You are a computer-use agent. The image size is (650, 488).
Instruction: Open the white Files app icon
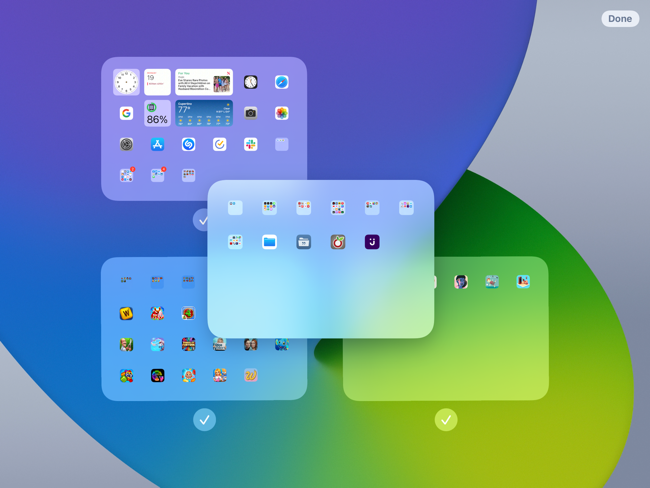[x=269, y=242]
